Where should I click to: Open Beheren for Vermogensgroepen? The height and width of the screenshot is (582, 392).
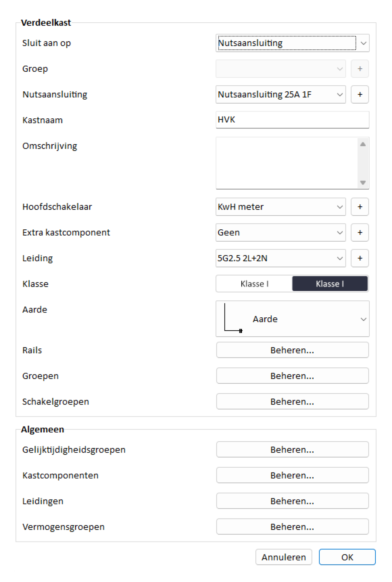pyautogui.click(x=292, y=527)
